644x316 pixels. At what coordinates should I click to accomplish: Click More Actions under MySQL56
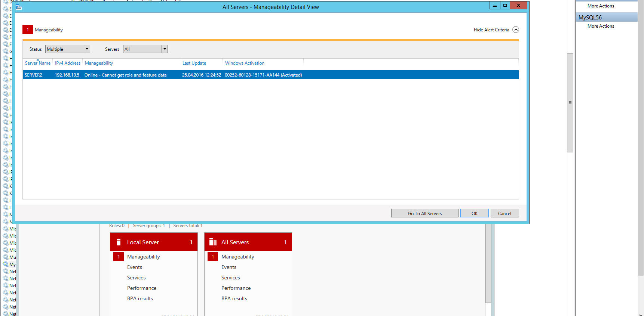tap(601, 26)
